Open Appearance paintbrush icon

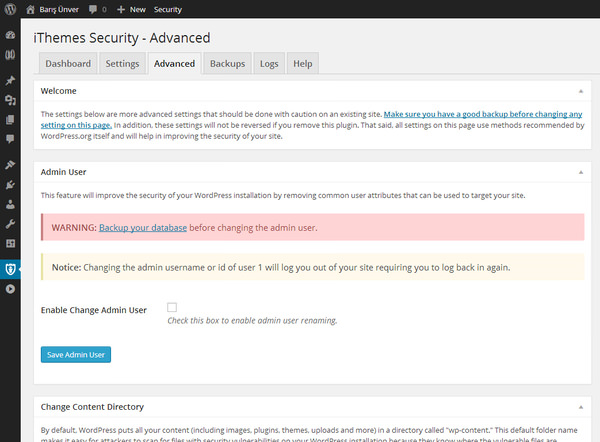(10, 165)
